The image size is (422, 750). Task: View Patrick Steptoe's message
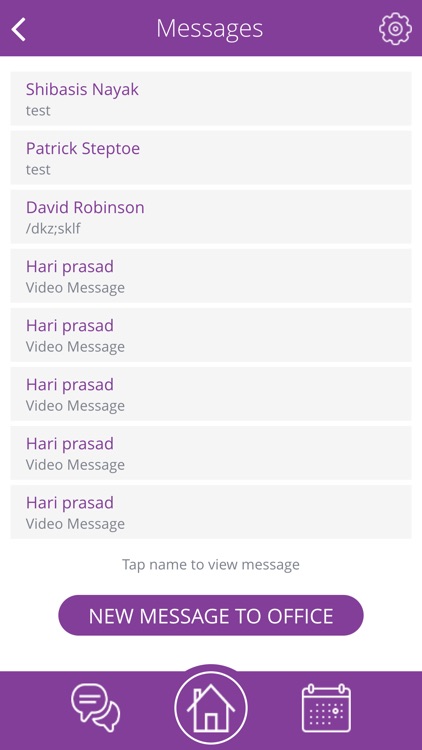tap(211, 157)
